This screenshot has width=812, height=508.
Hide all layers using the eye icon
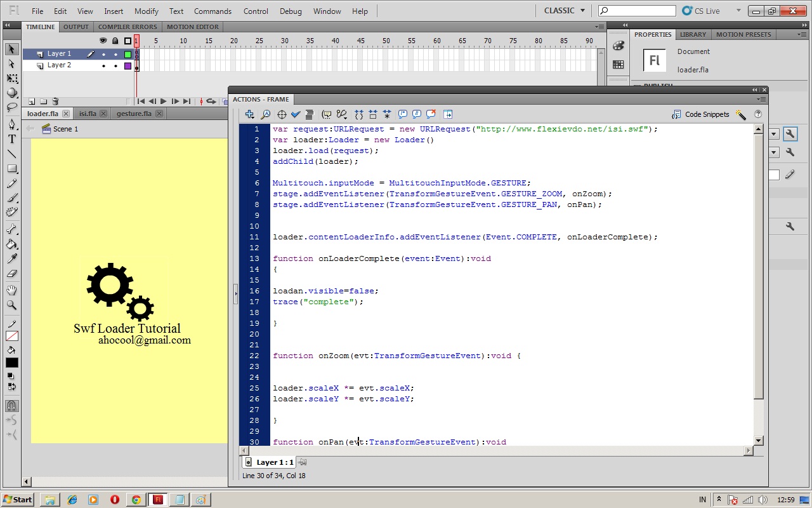tap(103, 40)
